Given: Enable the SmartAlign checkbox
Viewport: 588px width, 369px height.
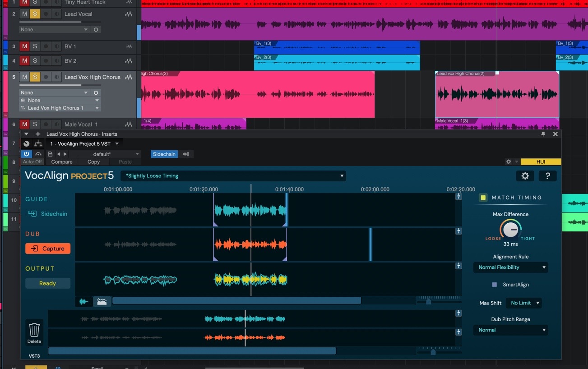Looking at the screenshot, I should (x=494, y=285).
